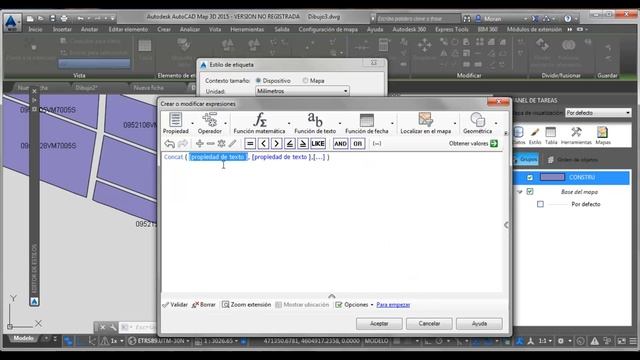Click highlighted propiedad de texto placeholder
The width and height of the screenshot is (640, 360).
[218, 157]
